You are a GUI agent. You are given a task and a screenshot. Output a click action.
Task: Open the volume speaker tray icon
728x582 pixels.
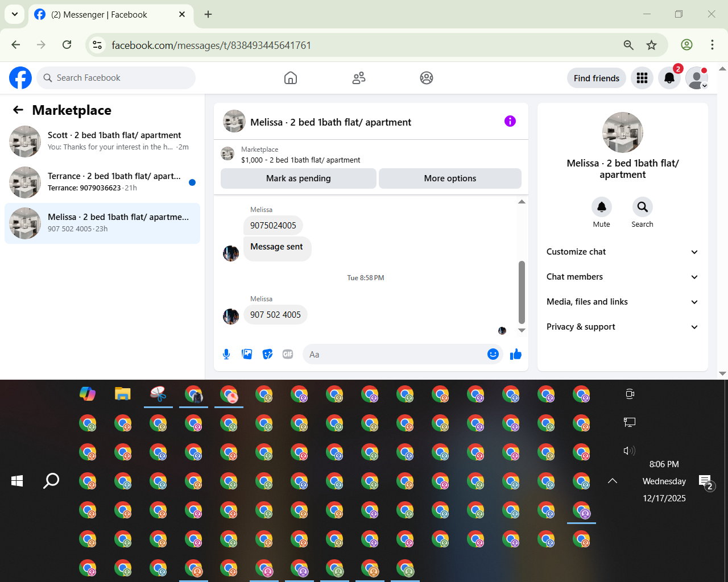click(629, 451)
